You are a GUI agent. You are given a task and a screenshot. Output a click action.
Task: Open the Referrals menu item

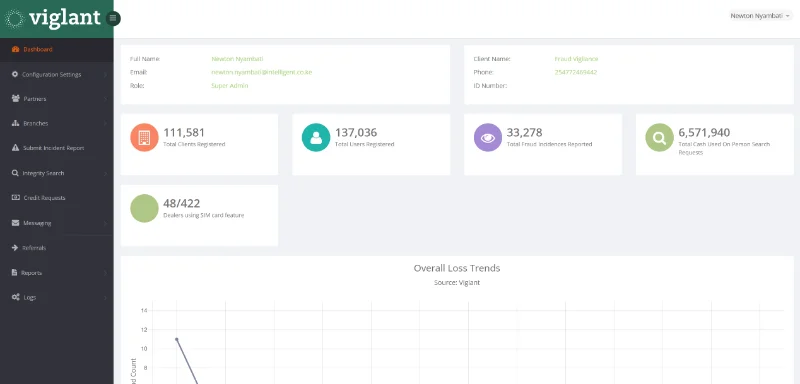point(57,248)
